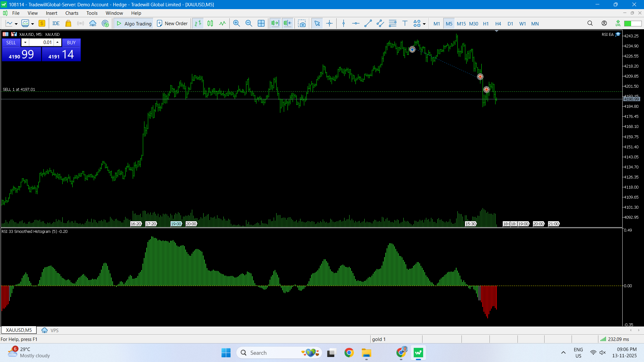Image resolution: width=644 pixels, height=362 pixels.
Task: Switch chart to candlesticks mode
Action: [x=210, y=24]
